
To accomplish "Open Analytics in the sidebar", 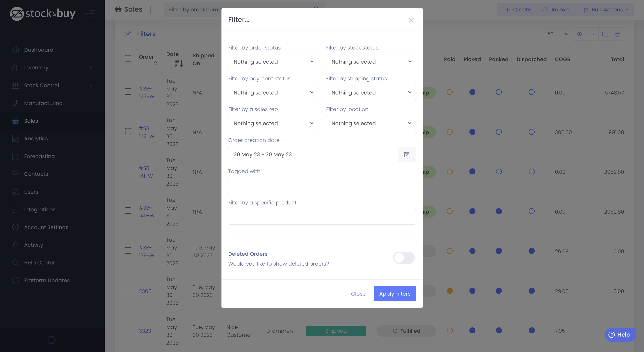I will pos(36,139).
